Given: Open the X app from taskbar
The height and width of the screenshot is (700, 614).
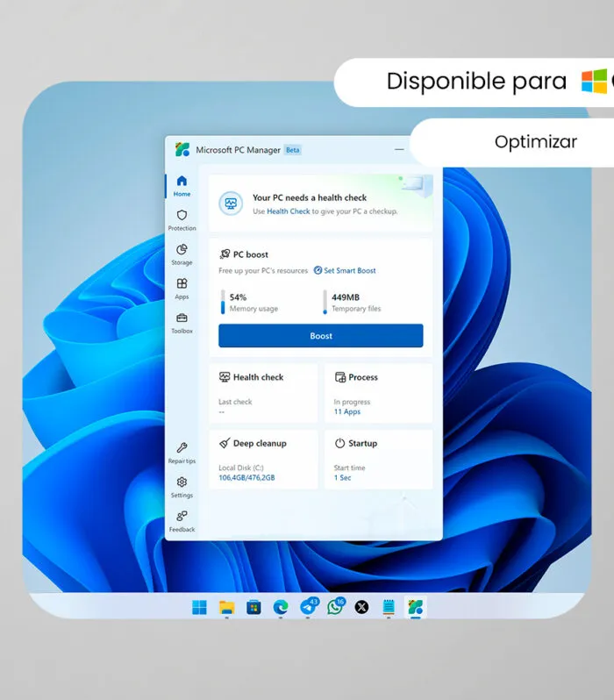Looking at the screenshot, I should [x=361, y=607].
